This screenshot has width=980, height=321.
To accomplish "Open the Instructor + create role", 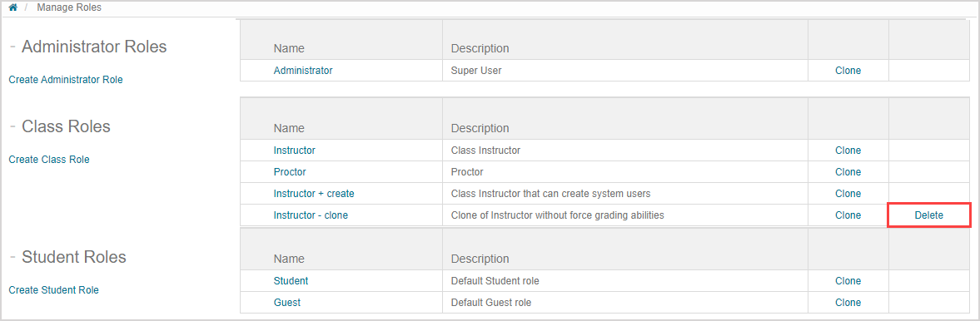I will point(314,194).
